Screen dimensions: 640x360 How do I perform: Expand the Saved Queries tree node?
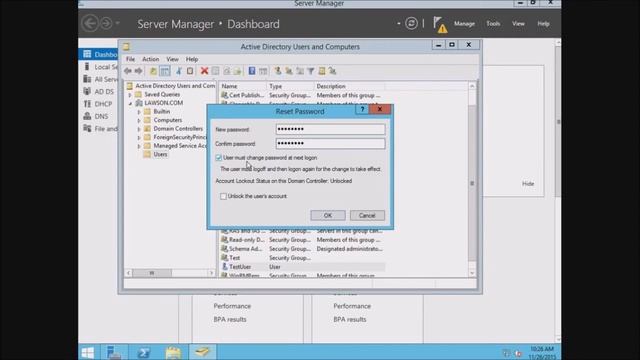(130, 95)
